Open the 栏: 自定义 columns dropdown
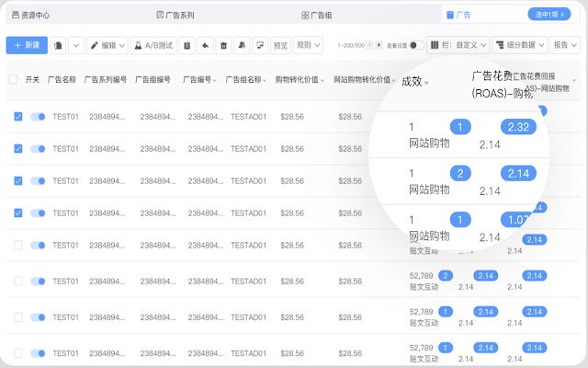Screen dimensions: 588x368 pyautogui.click(x=458, y=45)
